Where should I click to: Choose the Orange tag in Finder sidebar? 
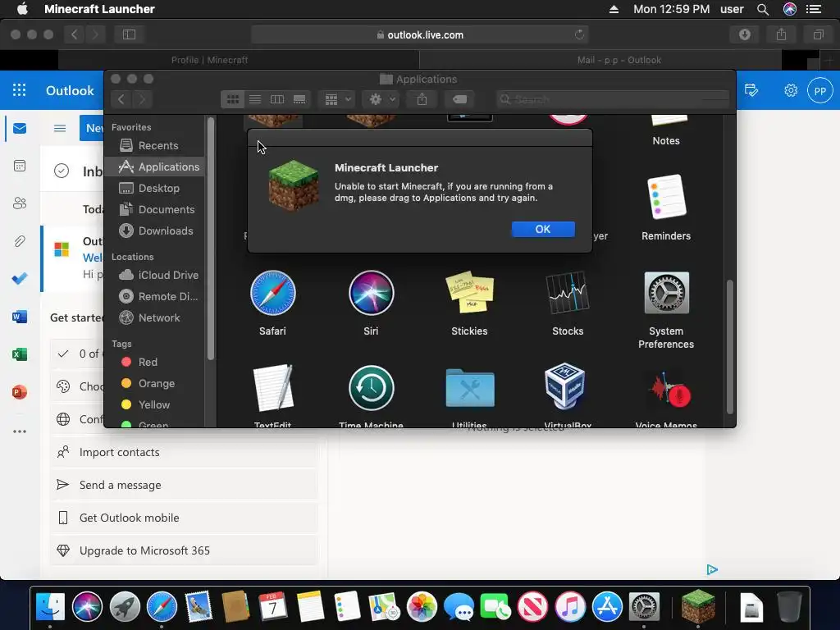pos(155,384)
